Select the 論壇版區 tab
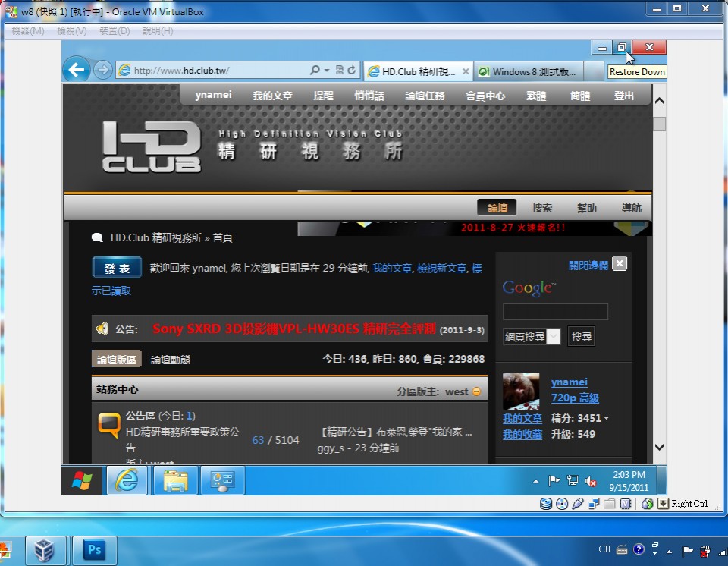 click(x=116, y=359)
